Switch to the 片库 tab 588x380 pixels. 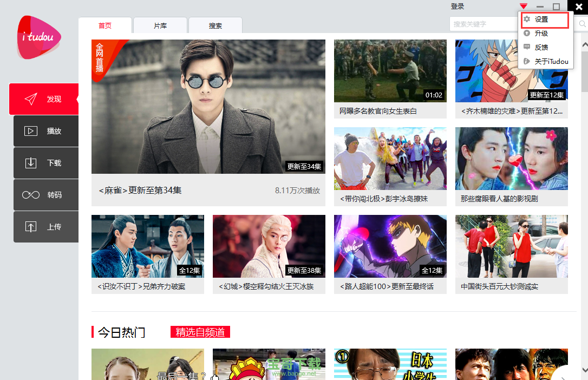coord(160,25)
